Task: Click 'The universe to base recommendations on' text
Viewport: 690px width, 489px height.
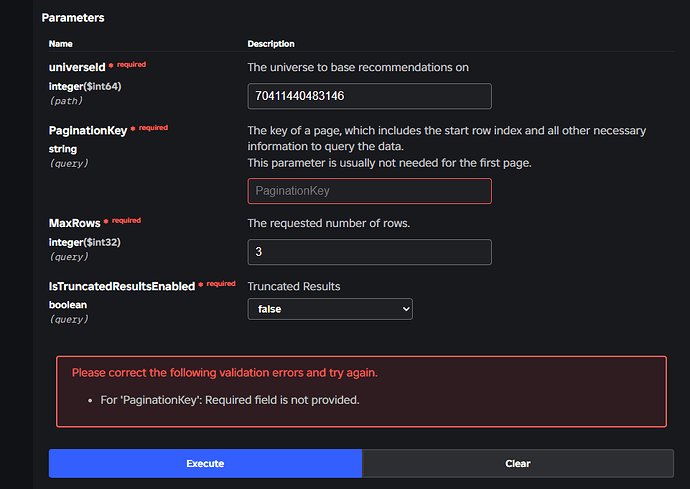Action: (x=358, y=67)
